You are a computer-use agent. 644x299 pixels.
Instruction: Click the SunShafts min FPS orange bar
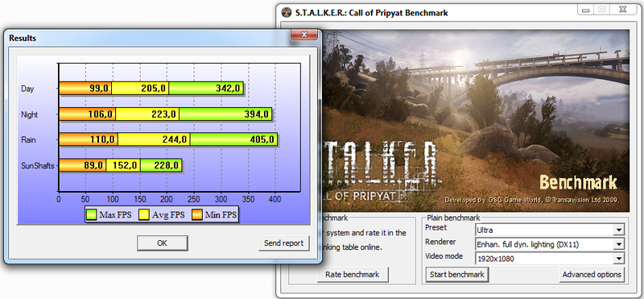point(83,165)
